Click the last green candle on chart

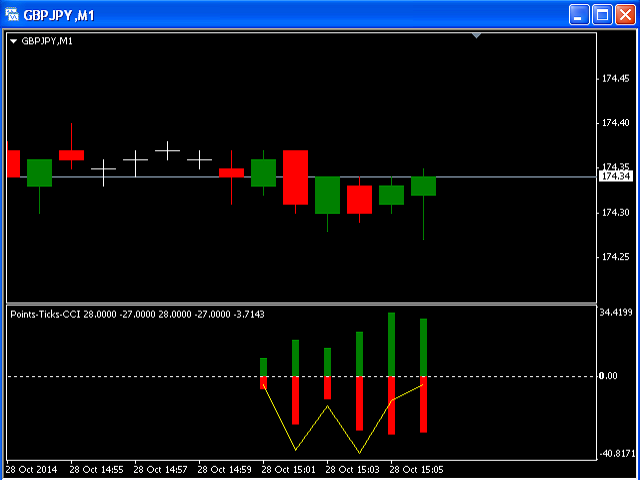(423, 186)
